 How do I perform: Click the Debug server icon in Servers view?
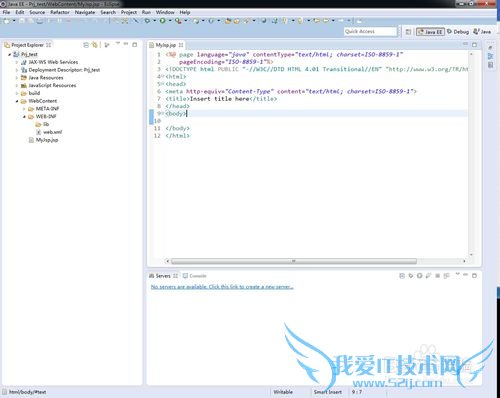(x=411, y=276)
